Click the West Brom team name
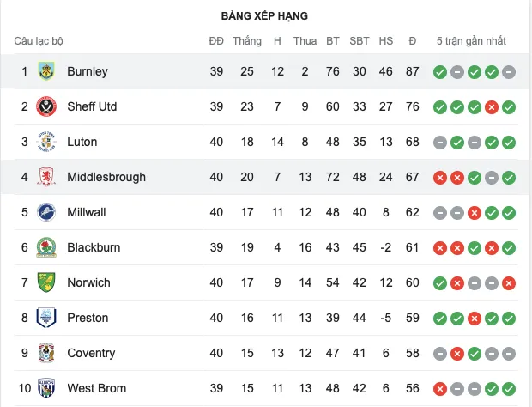Viewport: 532px width, 407px height. (x=96, y=388)
